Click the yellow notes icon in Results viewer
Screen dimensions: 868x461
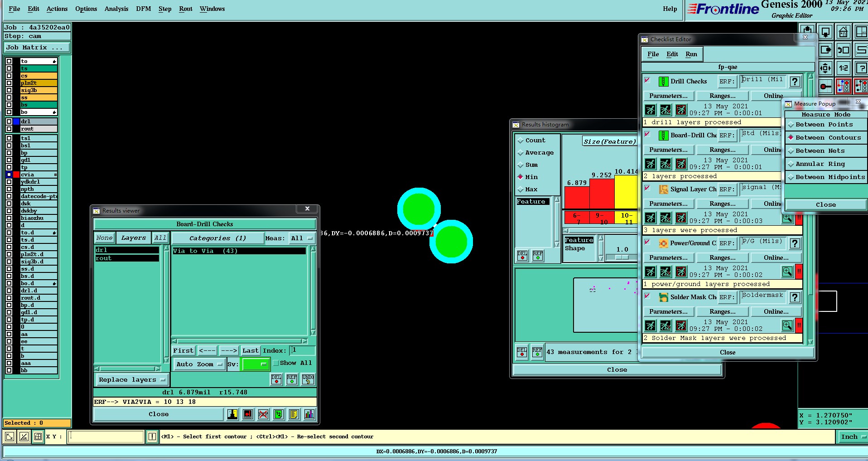click(x=294, y=414)
